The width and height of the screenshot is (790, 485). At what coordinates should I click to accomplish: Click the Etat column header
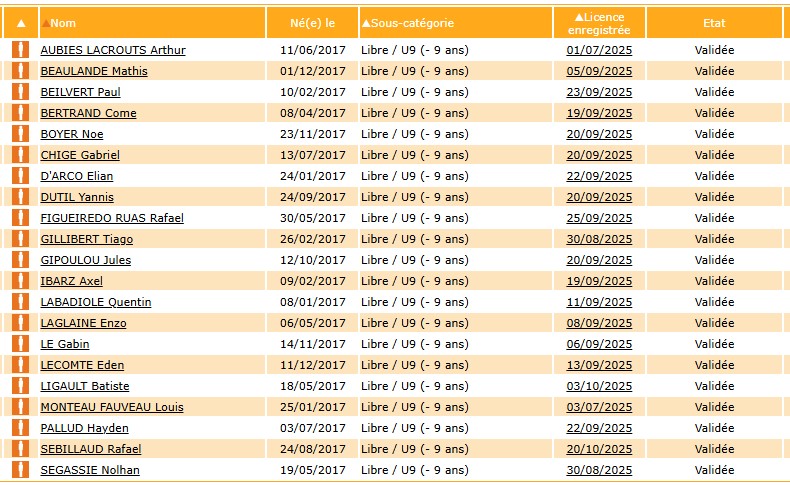[714, 23]
